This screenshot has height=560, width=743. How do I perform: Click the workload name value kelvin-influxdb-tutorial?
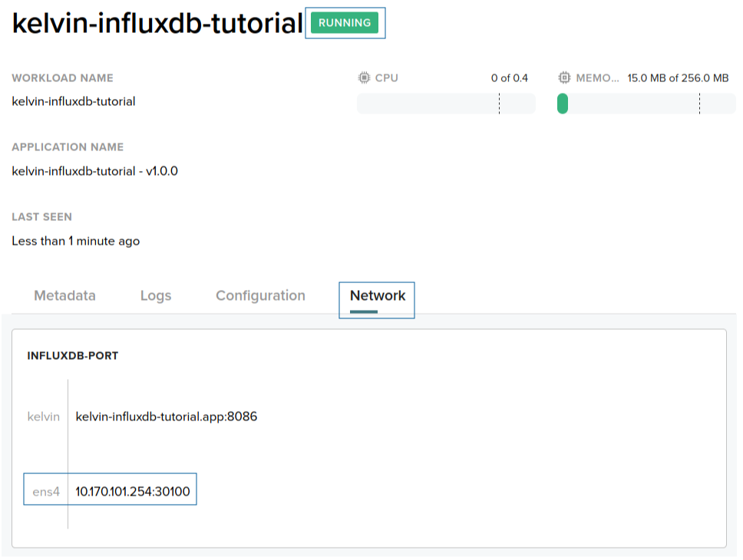click(x=74, y=101)
